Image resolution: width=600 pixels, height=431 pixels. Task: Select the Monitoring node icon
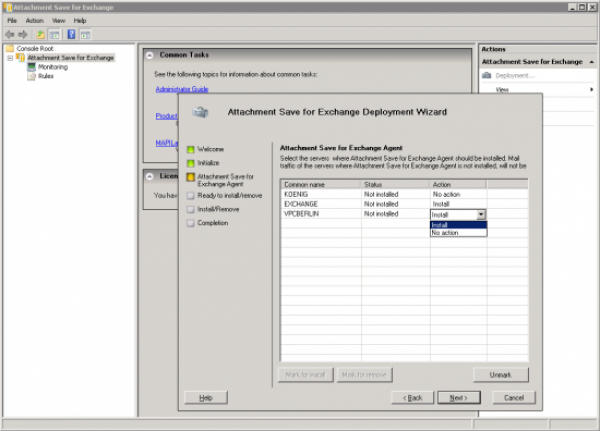pos(32,67)
